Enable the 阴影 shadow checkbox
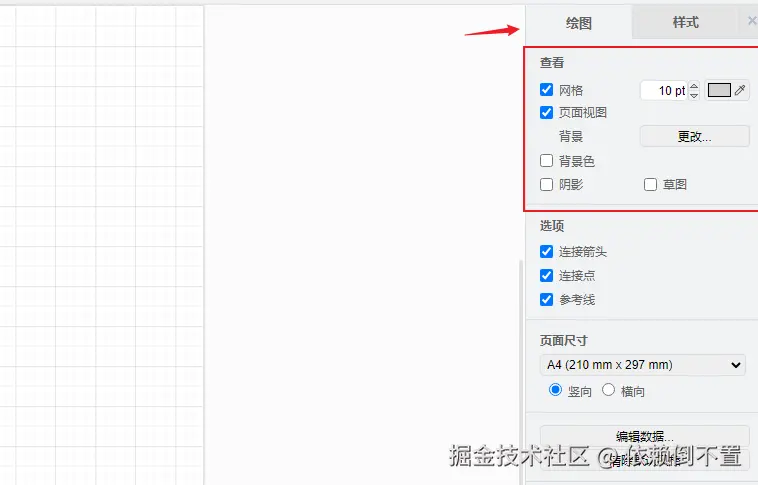Screen dimensions: 758x485 tap(546, 184)
